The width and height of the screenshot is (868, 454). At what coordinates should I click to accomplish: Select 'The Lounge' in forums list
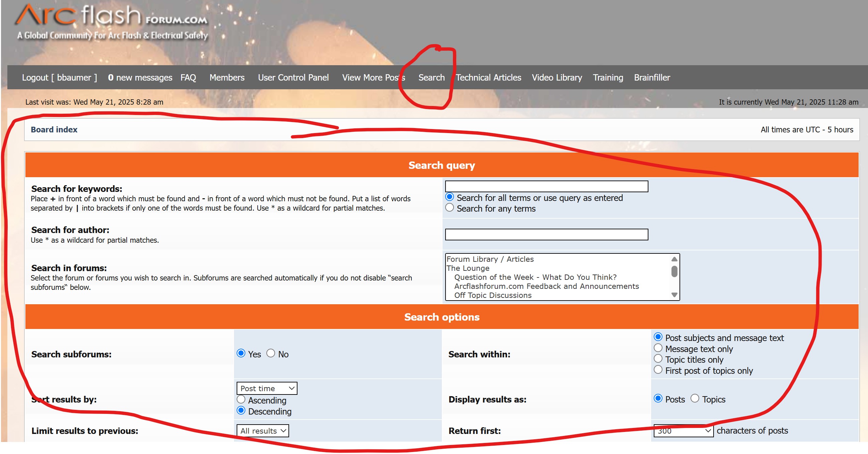(468, 268)
